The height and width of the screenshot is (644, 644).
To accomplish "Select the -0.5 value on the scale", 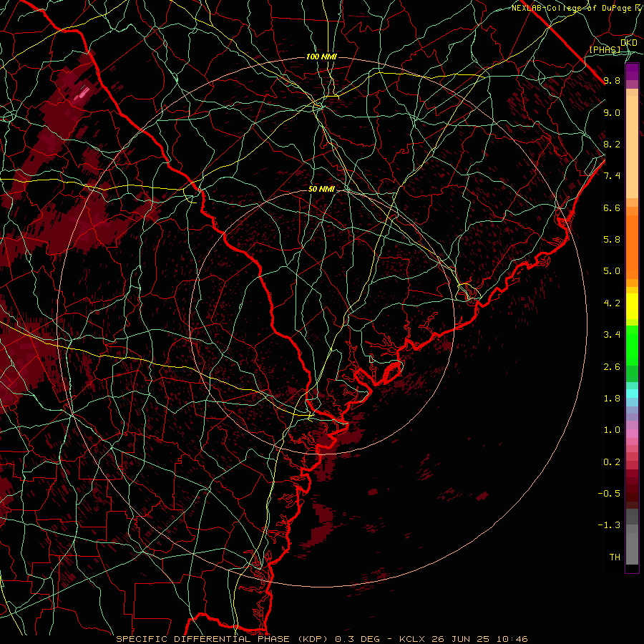I will click(x=609, y=494).
